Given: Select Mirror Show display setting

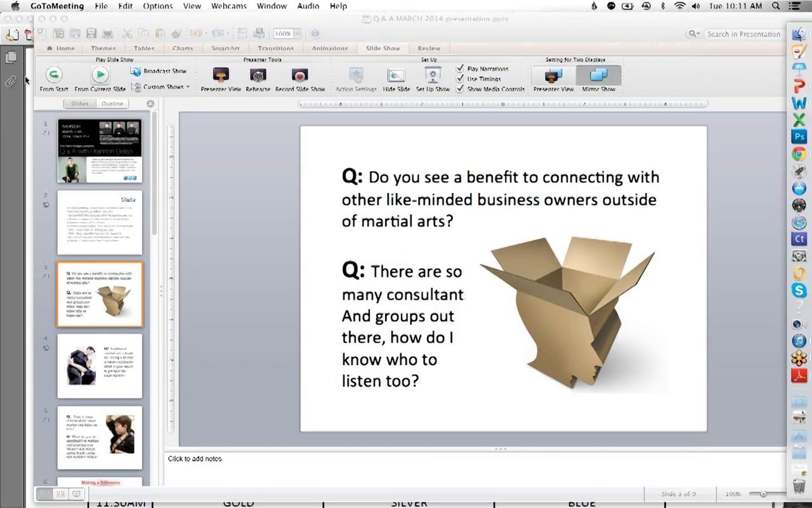Looking at the screenshot, I should (598, 75).
